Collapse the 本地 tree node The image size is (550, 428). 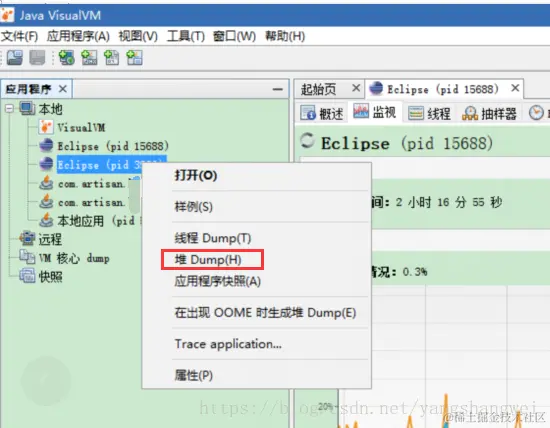point(9,108)
